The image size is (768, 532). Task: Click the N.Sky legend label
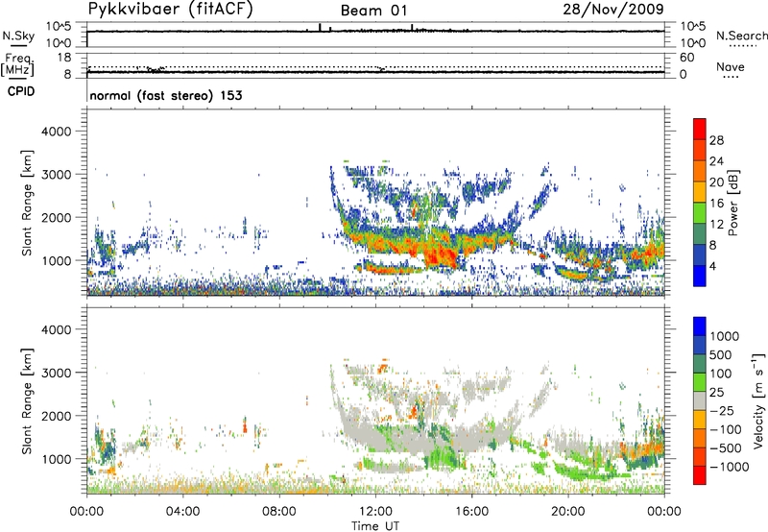[18, 36]
